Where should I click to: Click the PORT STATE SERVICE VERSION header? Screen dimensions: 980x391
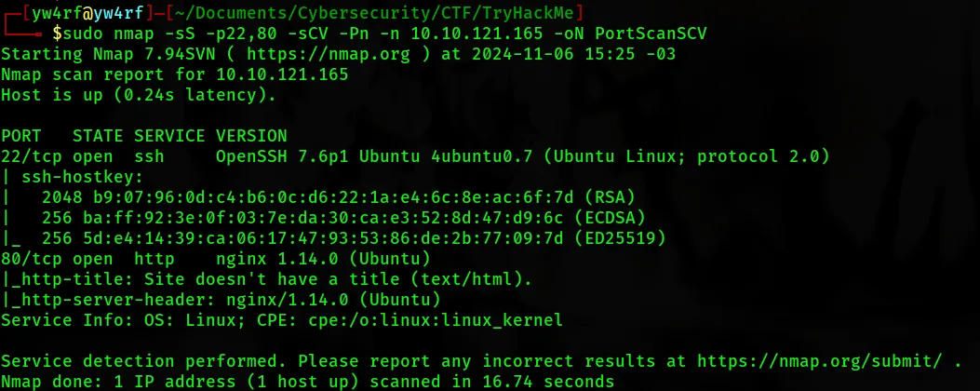(144, 136)
